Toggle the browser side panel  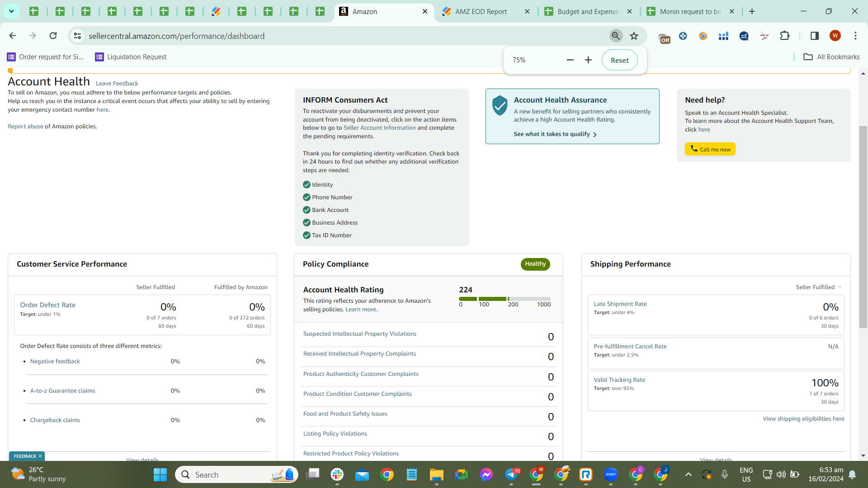(x=815, y=36)
